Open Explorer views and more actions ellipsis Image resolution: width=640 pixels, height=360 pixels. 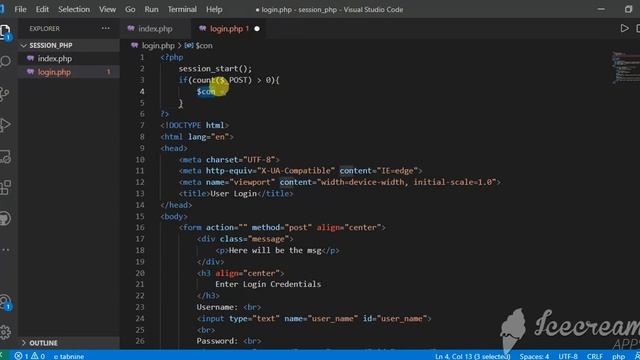coord(106,28)
